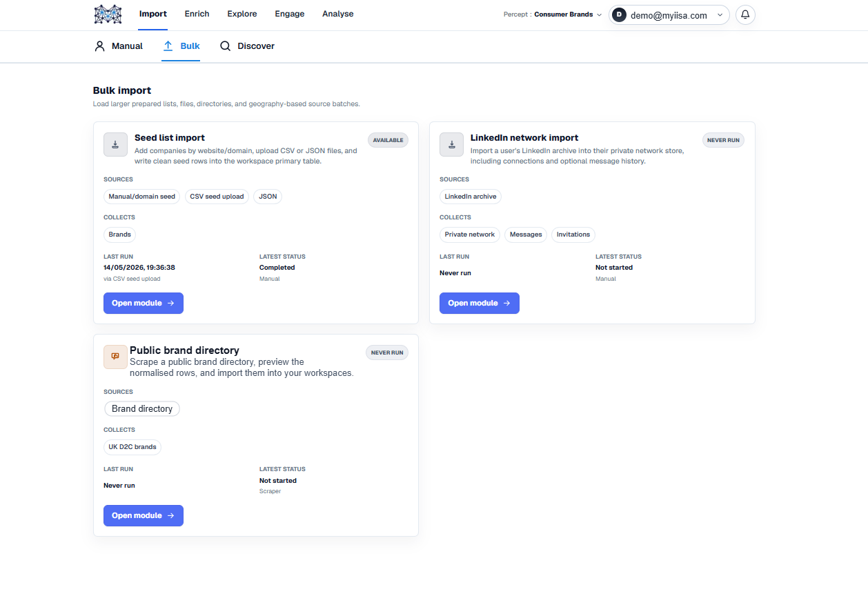Go to the Analyse menu
868x596 pixels.
click(337, 14)
